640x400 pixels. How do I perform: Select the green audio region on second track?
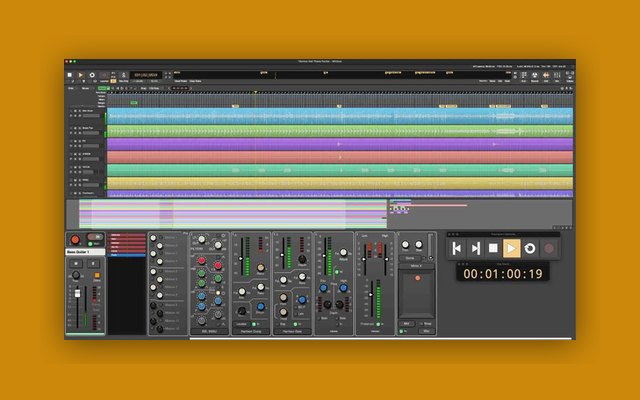(340, 131)
